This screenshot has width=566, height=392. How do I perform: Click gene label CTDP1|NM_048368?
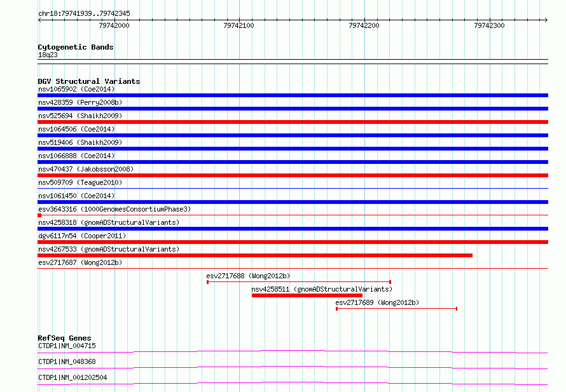click(67, 362)
